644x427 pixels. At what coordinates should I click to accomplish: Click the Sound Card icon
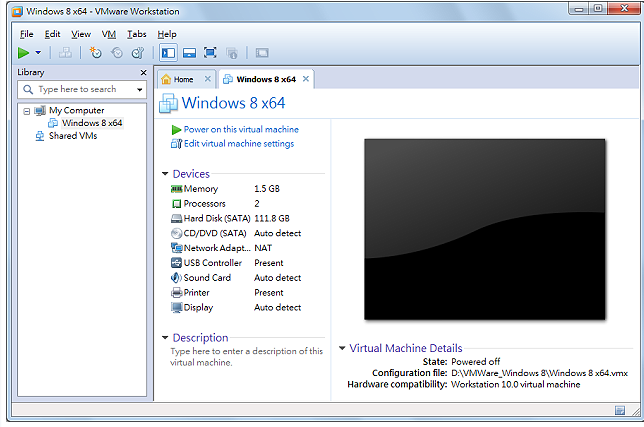pos(176,278)
